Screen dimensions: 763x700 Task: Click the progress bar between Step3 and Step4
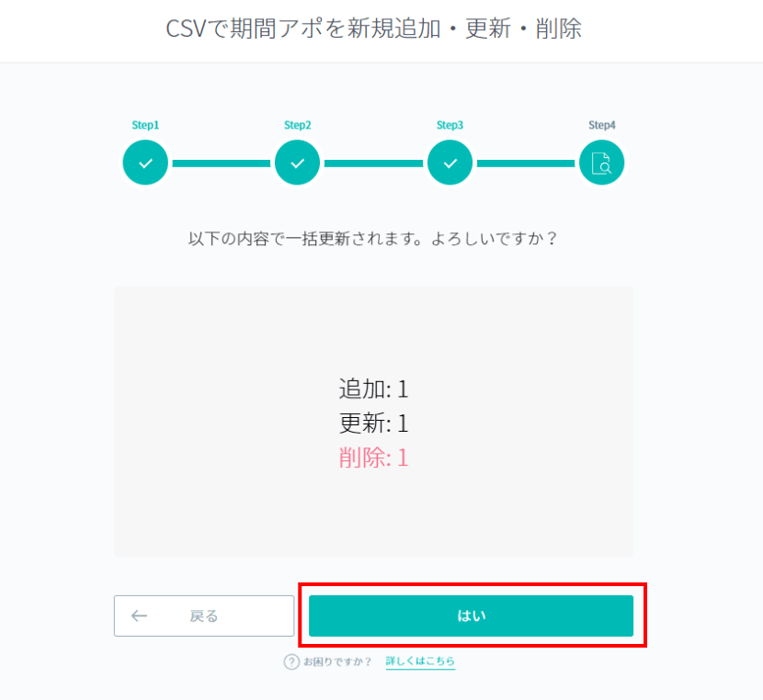pos(526,164)
